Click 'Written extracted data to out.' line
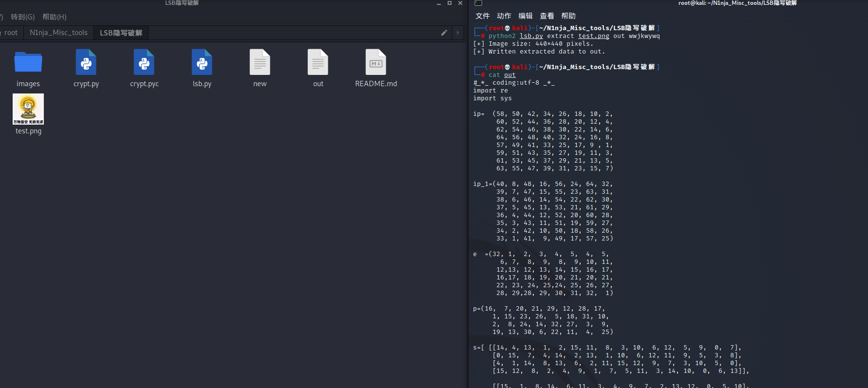The width and height of the screenshot is (868, 388). tap(539, 52)
